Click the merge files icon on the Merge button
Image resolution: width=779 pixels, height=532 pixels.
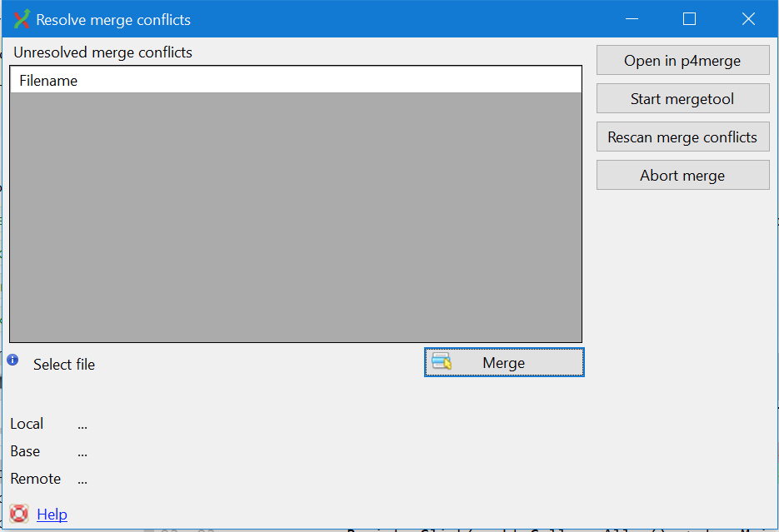[442, 361]
